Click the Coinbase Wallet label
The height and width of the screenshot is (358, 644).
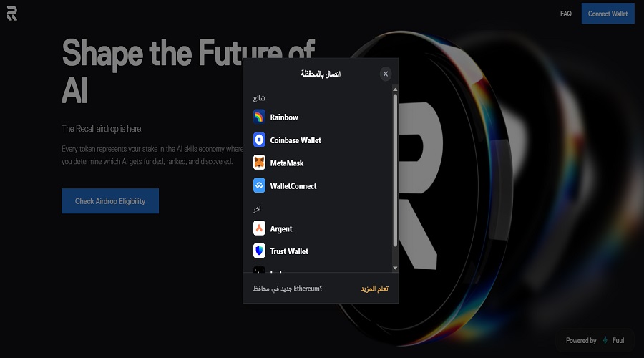[x=296, y=140]
